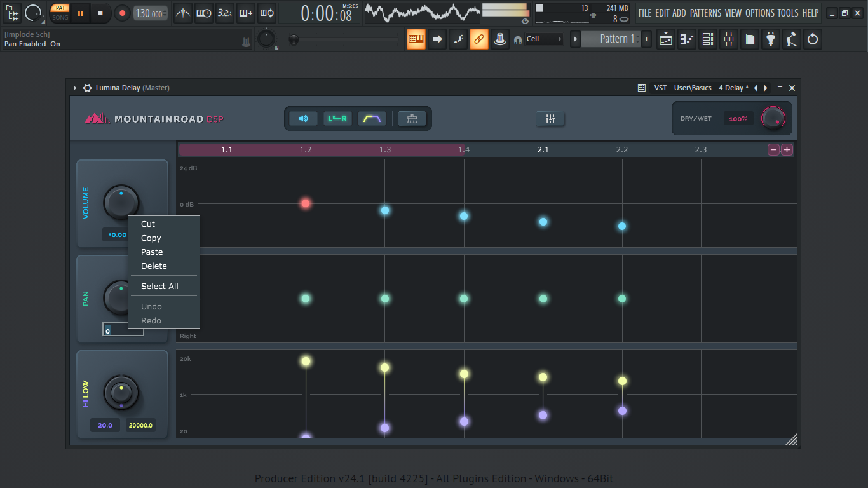The height and width of the screenshot is (488, 868).
Task: Choose Copy from the context menu
Action: [164, 238]
